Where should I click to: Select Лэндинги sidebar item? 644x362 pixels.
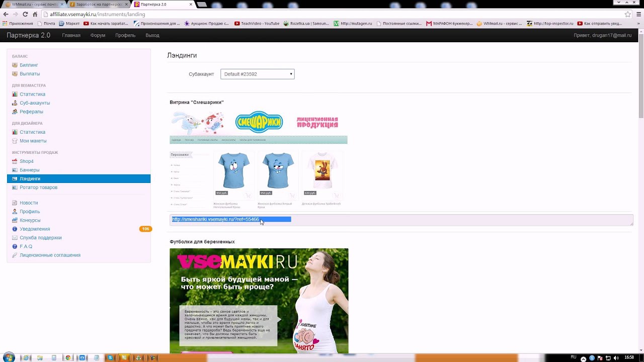point(78,179)
